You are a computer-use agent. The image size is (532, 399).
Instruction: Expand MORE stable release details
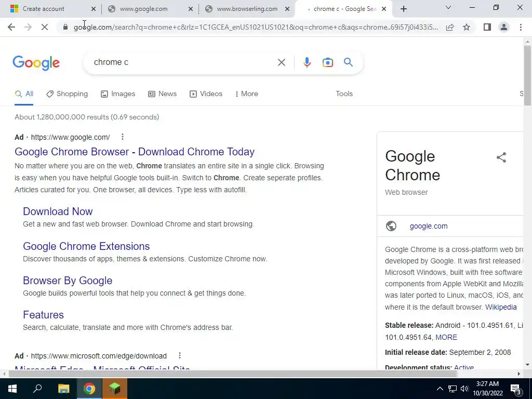coord(446,337)
